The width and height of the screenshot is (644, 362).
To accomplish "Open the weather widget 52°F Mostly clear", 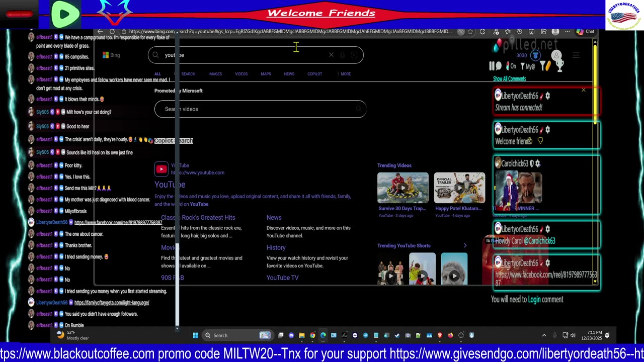I will 72,335.
